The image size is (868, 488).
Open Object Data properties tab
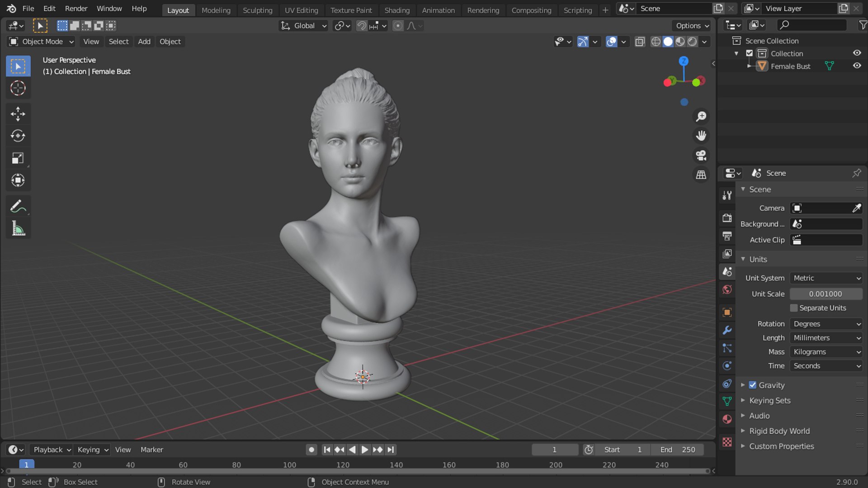pos(727,401)
